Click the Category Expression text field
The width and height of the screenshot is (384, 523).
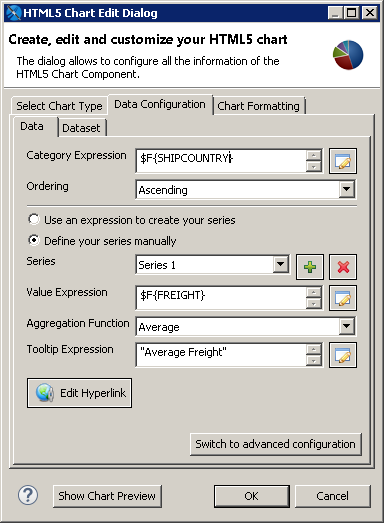tap(221, 161)
